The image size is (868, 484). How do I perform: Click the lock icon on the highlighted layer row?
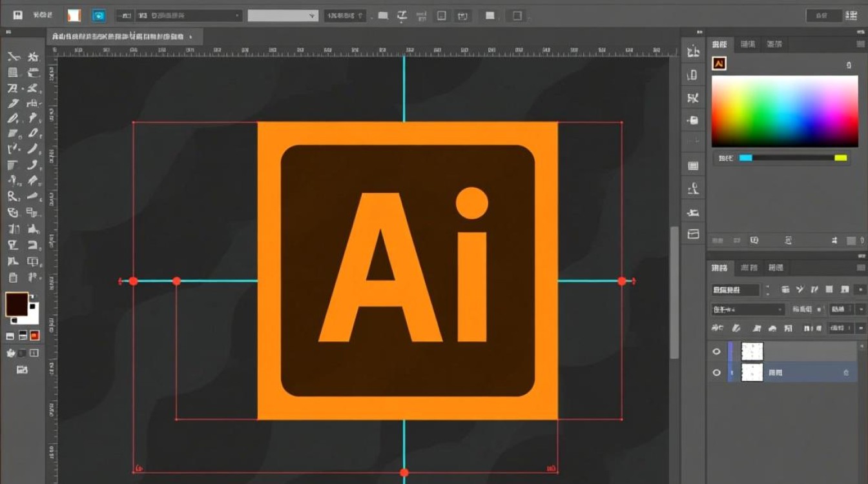[x=846, y=373]
